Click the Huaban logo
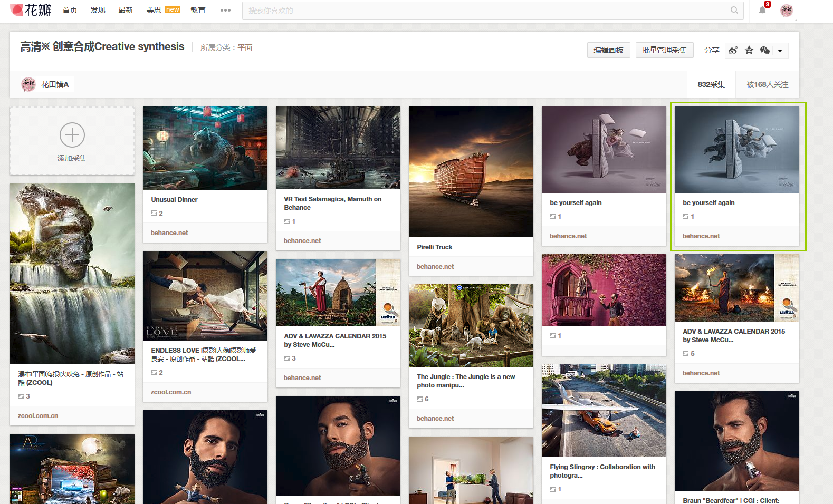Screen dimensions: 833x504 coord(31,10)
